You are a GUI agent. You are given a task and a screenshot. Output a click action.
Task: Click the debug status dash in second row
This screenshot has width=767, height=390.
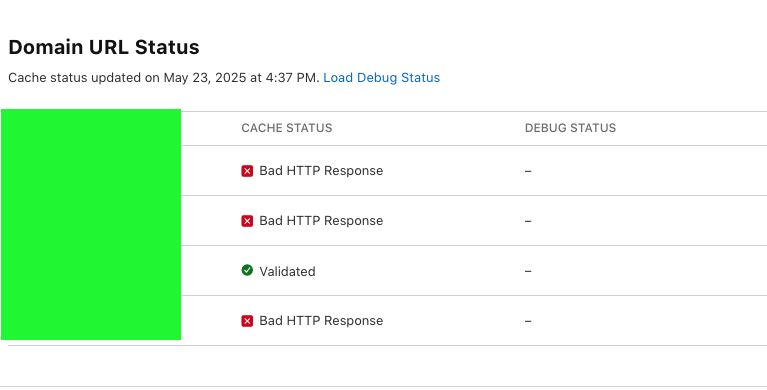coord(528,221)
